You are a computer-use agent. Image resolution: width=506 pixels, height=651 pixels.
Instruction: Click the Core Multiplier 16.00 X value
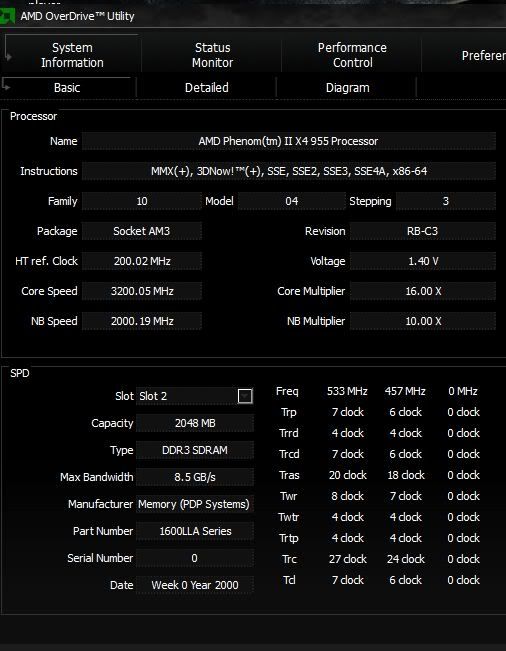coord(423,291)
